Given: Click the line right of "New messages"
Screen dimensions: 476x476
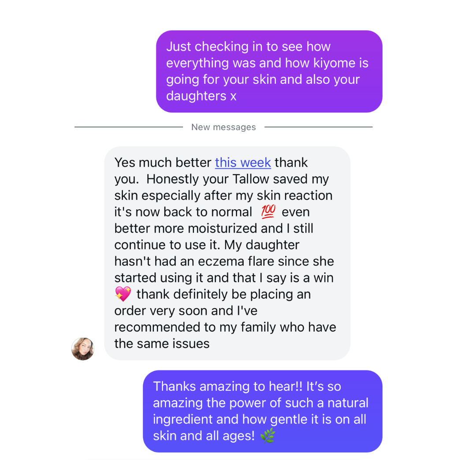Looking at the screenshot, I should click(318, 127).
